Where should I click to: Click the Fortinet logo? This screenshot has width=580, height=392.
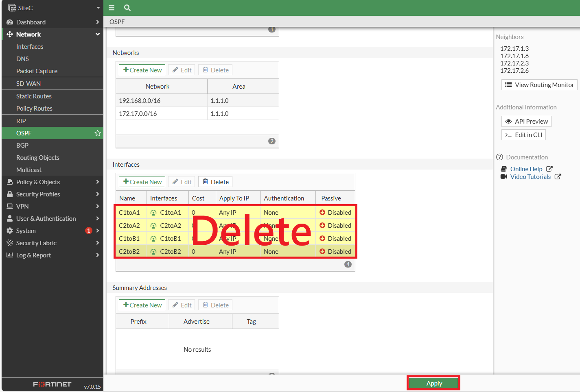pyautogui.click(x=52, y=384)
